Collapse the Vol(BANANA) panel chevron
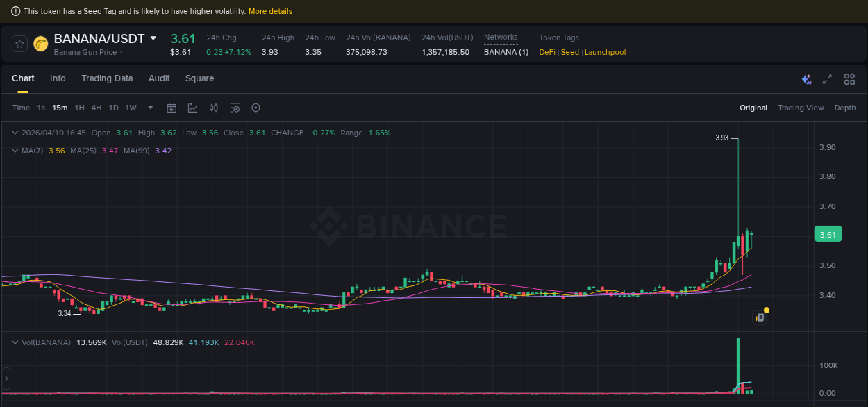 (14, 342)
